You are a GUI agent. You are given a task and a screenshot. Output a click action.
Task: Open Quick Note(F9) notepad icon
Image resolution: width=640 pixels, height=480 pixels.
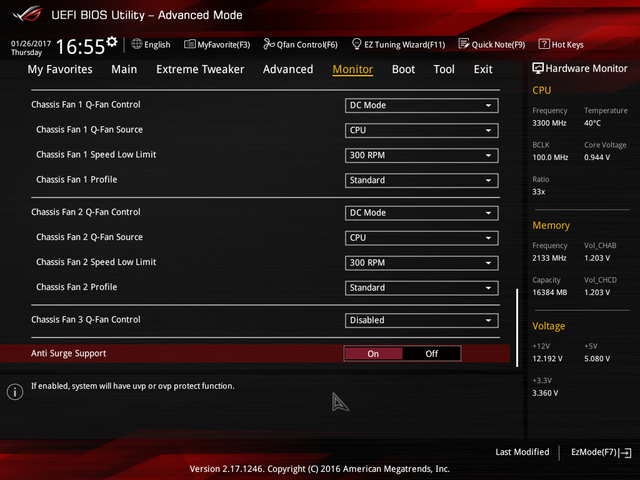click(x=464, y=44)
